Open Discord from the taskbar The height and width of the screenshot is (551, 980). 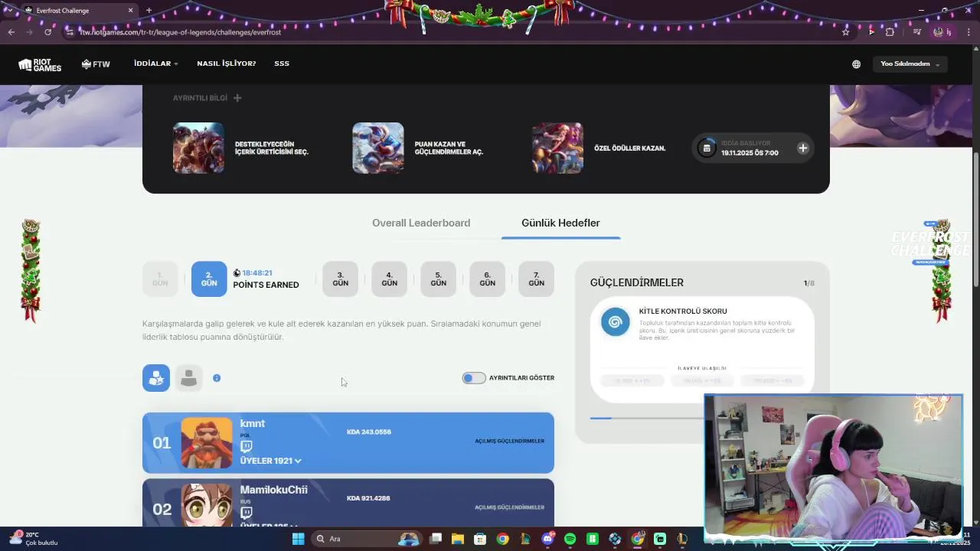tap(547, 539)
